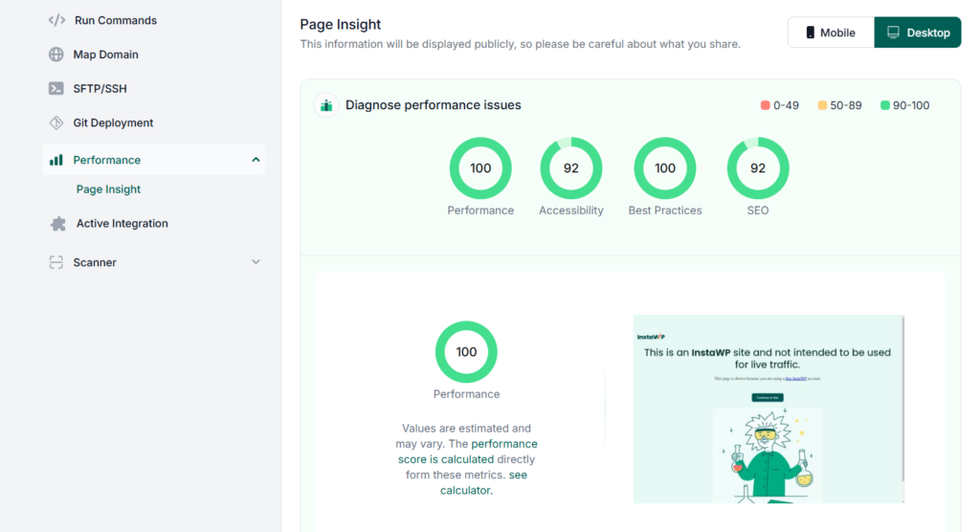Expand the Scanner menu chevron
The width and height of the screenshot is (980, 532).
point(256,262)
